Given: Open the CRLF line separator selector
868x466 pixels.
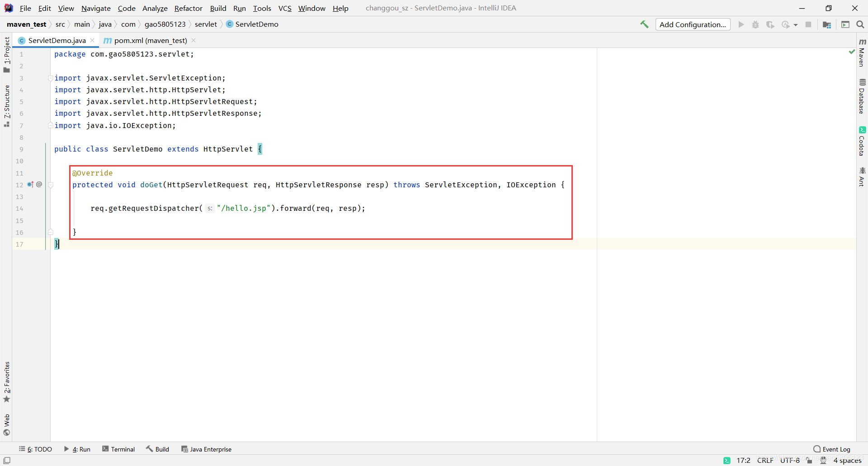Looking at the screenshot, I should (765, 461).
